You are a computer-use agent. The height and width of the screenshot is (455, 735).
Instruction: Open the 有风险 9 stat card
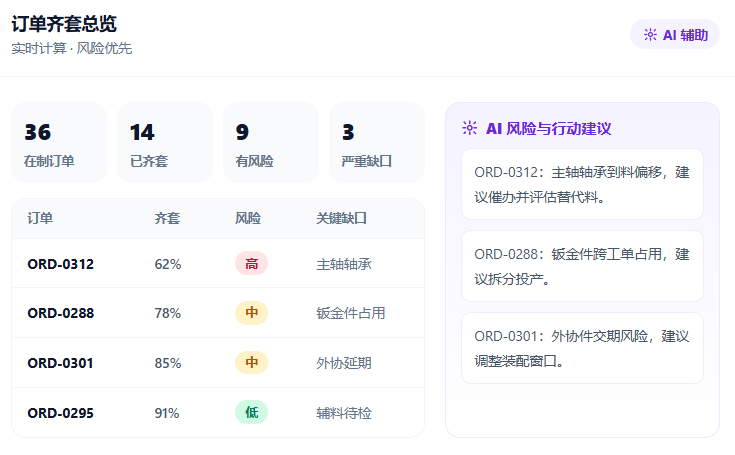[271, 142]
